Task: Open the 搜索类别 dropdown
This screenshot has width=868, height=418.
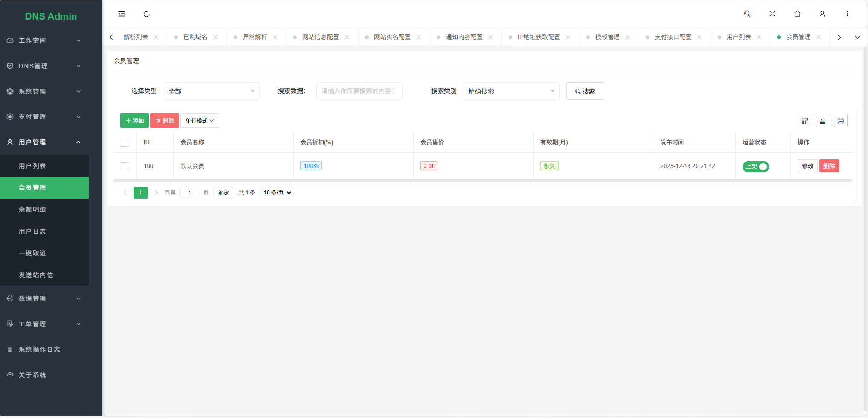Action: coord(511,91)
